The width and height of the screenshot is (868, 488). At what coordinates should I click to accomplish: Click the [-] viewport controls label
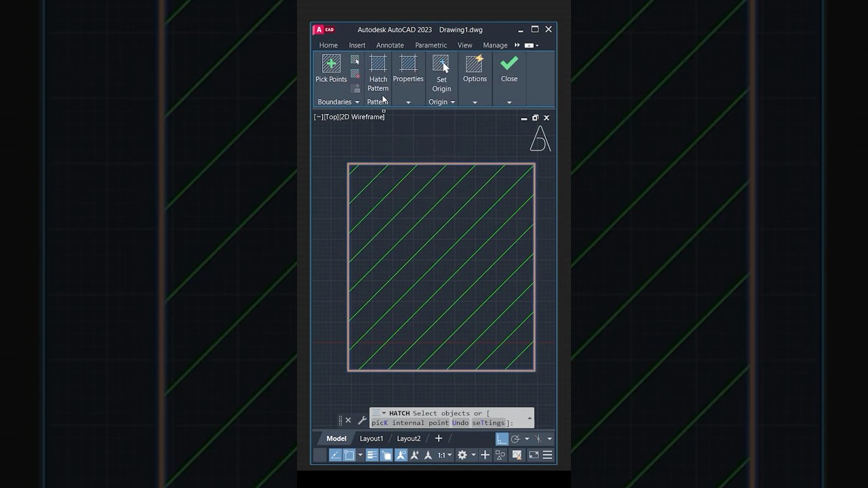318,117
